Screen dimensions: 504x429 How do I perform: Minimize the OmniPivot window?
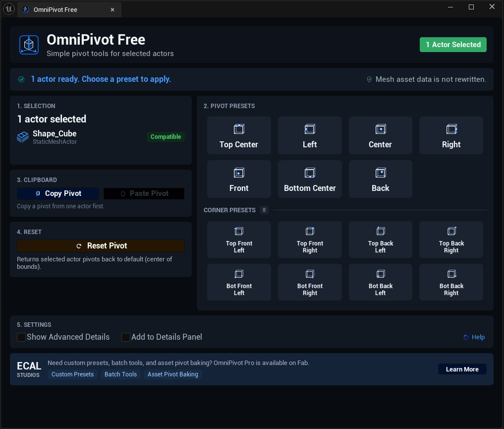(450, 7)
